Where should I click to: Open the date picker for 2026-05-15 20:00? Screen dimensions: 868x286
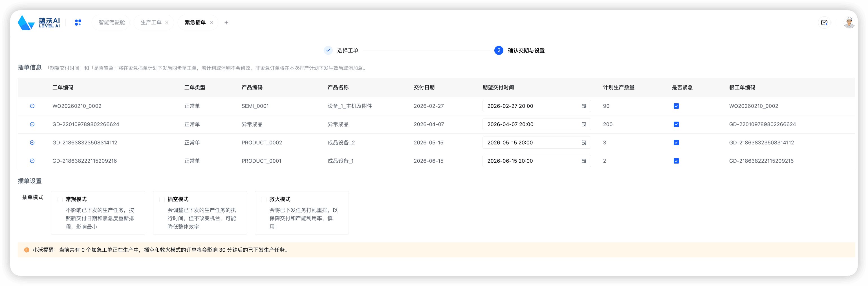coord(584,142)
